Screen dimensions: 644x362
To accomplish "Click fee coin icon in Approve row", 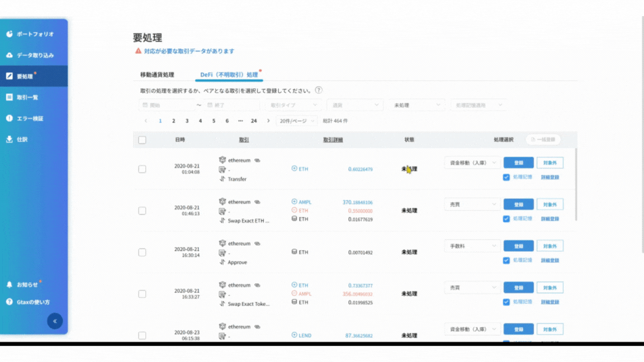I will [294, 251].
